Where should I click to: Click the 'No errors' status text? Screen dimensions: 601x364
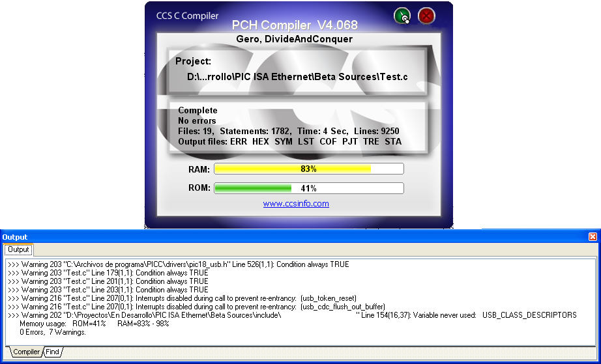tap(197, 120)
